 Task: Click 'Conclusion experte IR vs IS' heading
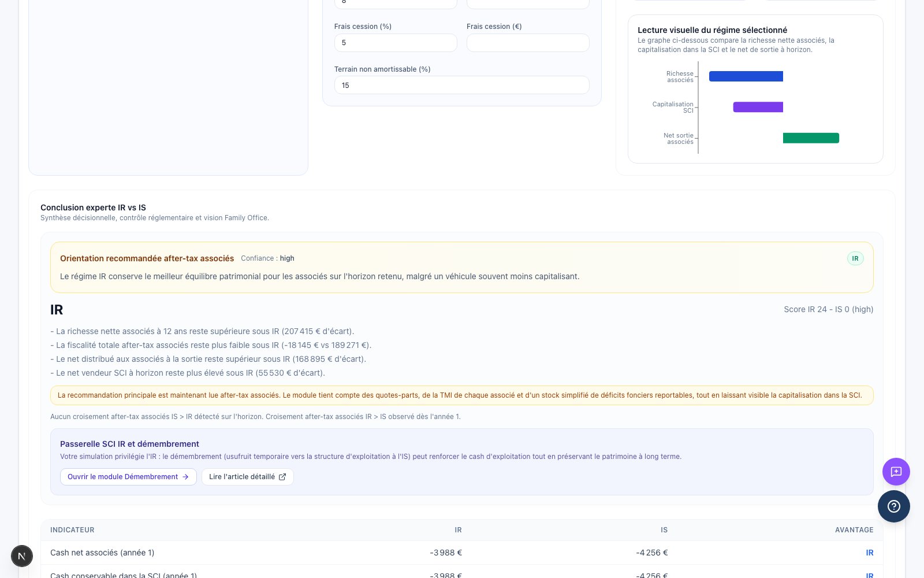click(93, 208)
